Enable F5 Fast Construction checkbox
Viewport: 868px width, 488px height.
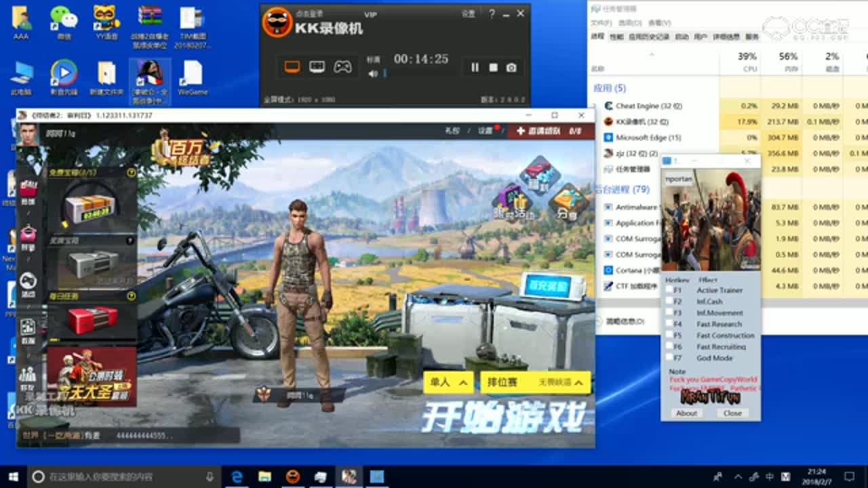click(x=670, y=335)
